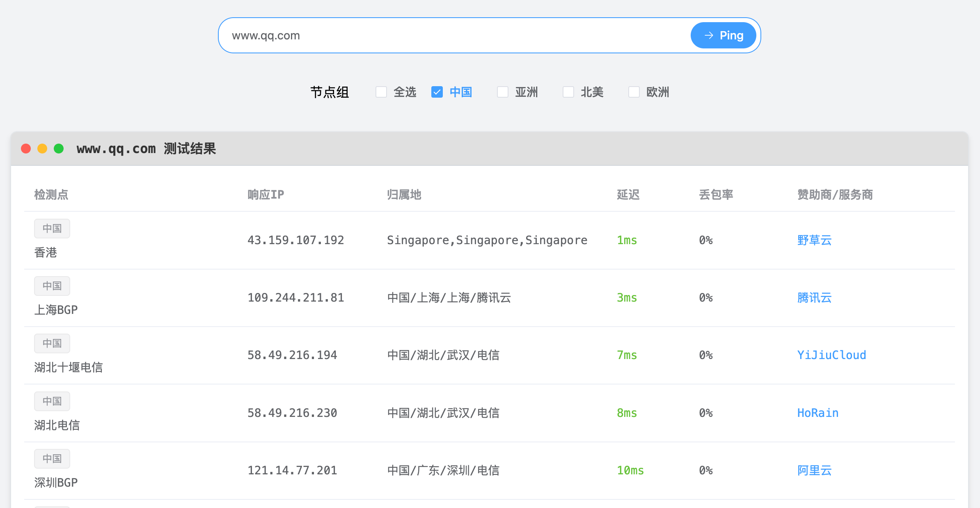The width and height of the screenshot is (980, 508).
Task: Select IP address 43.159.107.192
Action: click(x=295, y=240)
